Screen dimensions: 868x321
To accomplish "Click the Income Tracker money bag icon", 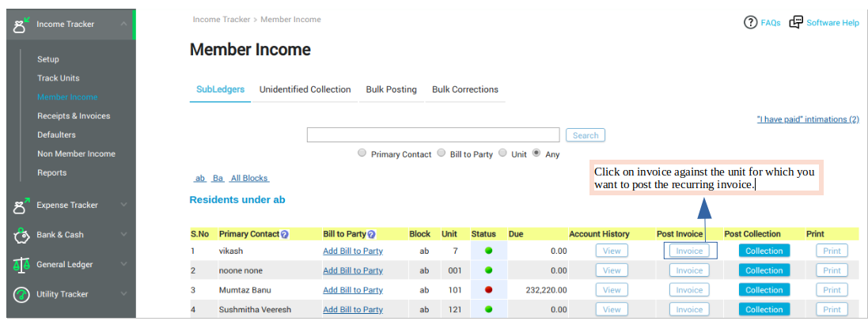I will coord(21,25).
